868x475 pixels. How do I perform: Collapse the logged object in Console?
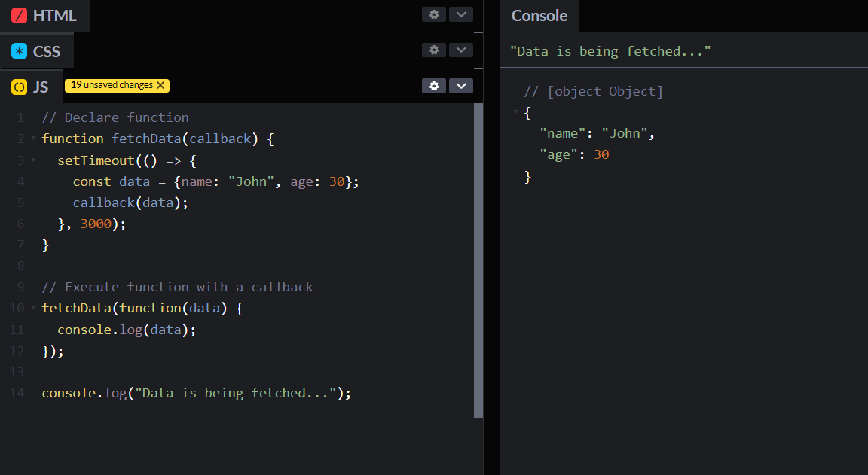(515, 111)
